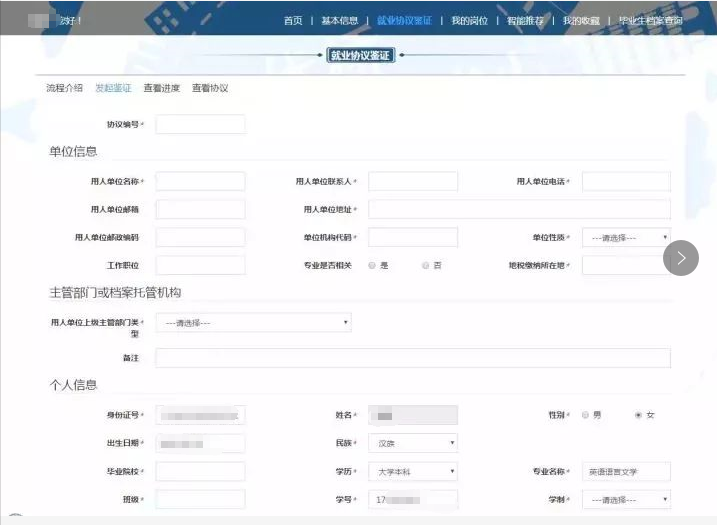Choose 女 gender radio button

coord(638,415)
